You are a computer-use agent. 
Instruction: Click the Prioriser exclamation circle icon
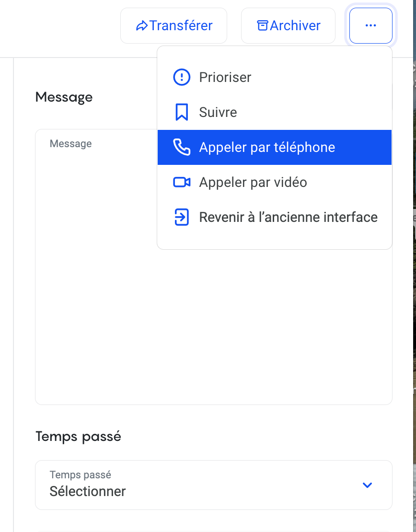click(x=182, y=77)
